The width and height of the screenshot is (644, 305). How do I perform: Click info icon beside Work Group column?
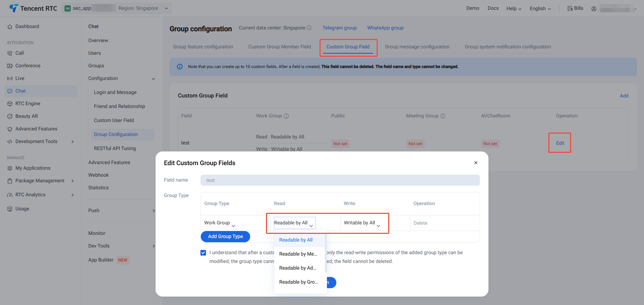click(286, 116)
